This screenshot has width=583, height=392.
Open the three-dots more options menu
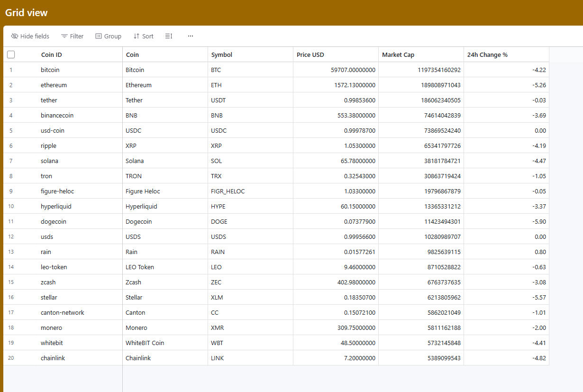[191, 36]
